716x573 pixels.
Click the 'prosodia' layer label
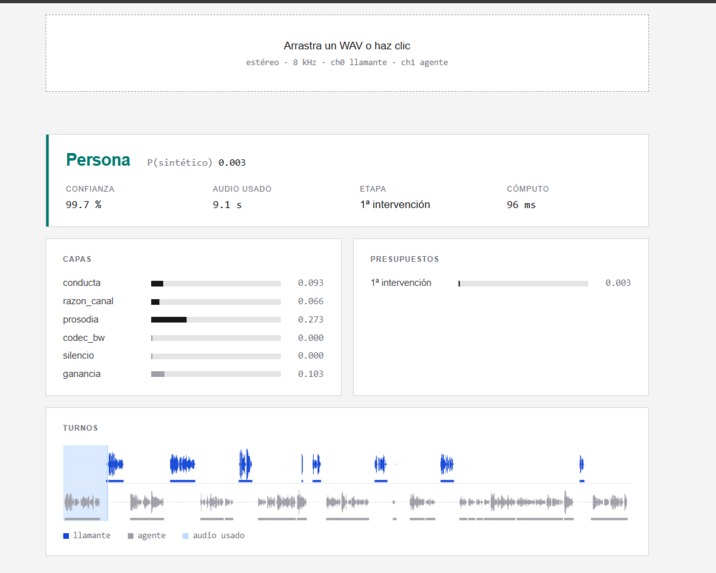(x=81, y=319)
